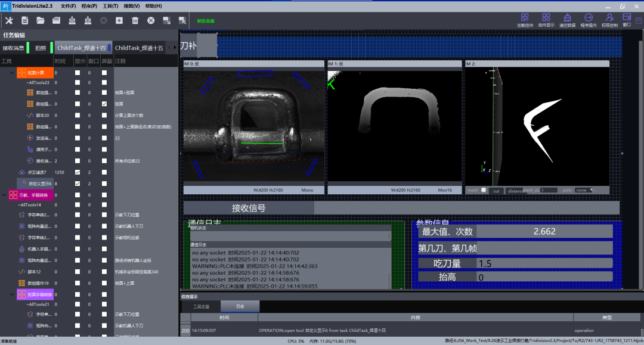Uncheck 屏蔽 checkbox on 弧面 row
This screenshot has width=644, height=345.
click(104, 104)
